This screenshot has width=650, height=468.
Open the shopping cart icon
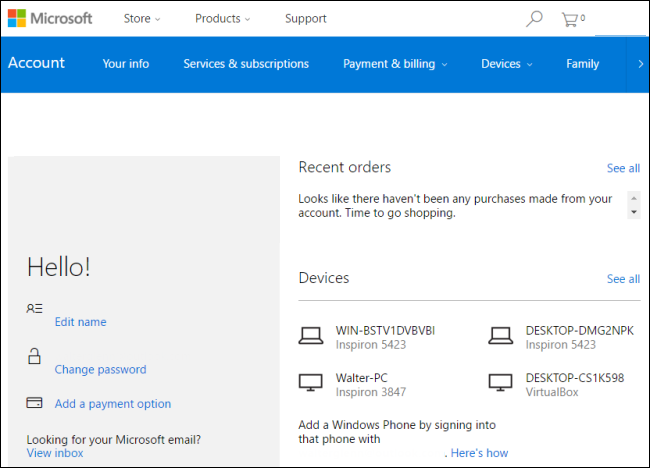click(x=573, y=19)
